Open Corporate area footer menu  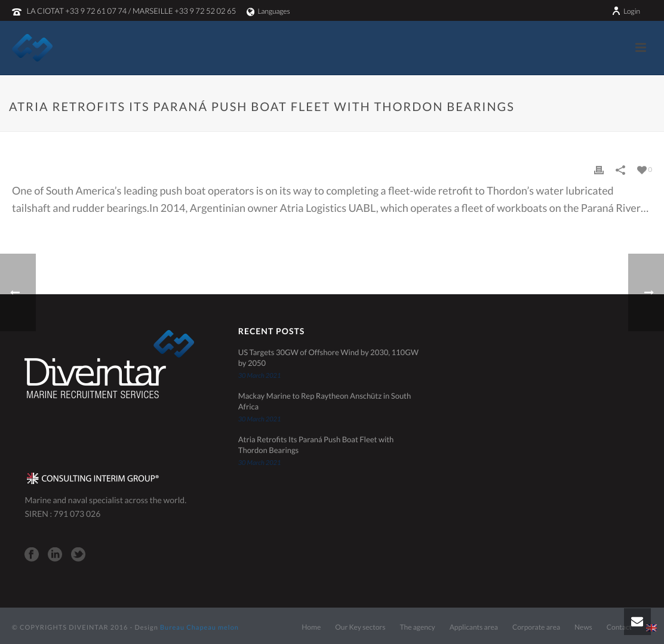tap(536, 627)
